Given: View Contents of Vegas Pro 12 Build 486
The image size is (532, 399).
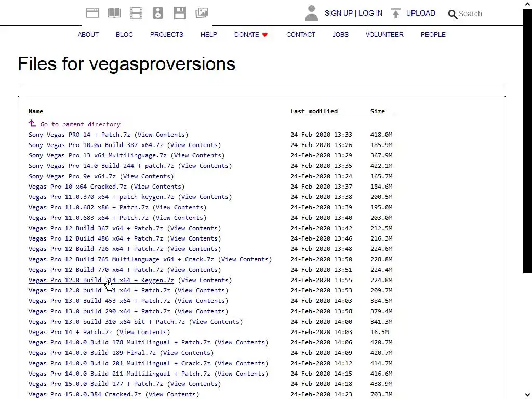Looking at the screenshot, I should (194, 238).
